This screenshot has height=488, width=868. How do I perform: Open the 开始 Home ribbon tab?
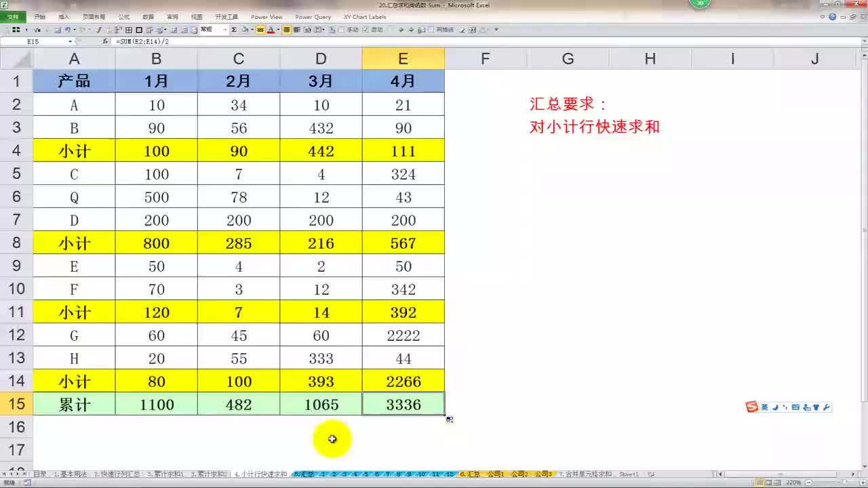(40, 17)
